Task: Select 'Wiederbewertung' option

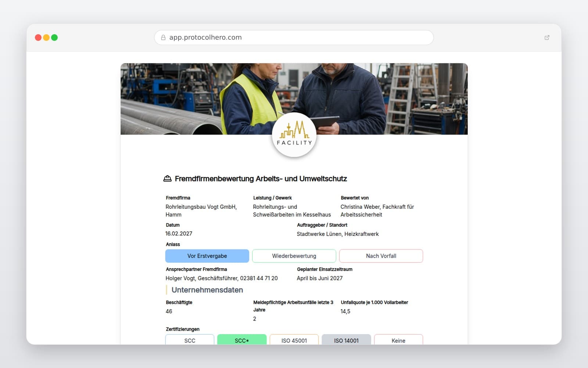Action: click(x=294, y=256)
